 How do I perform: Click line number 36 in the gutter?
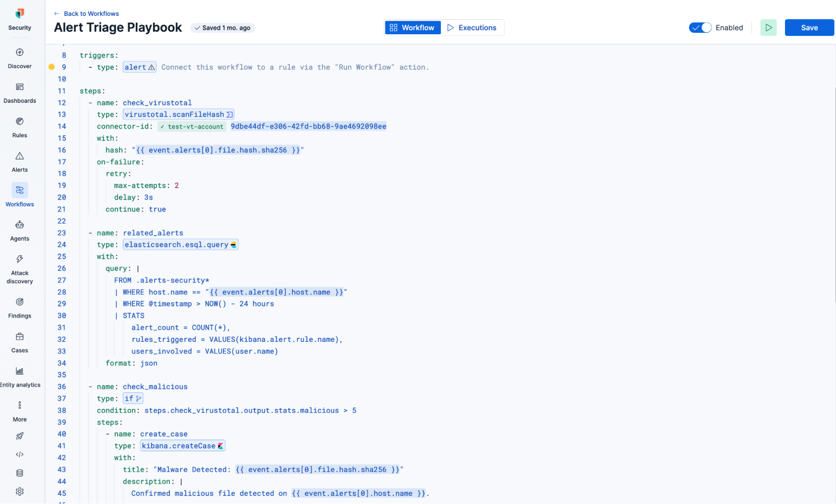tap(61, 387)
